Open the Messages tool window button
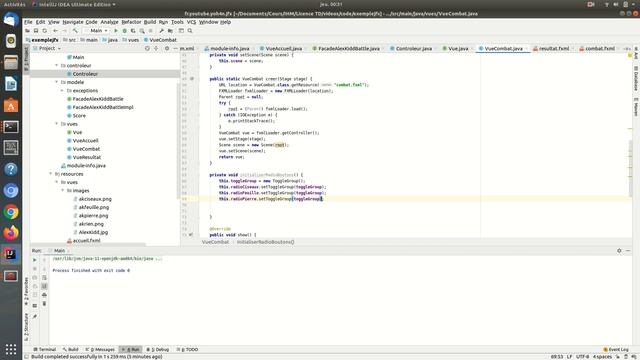The width and height of the screenshot is (640, 360). (100, 350)
